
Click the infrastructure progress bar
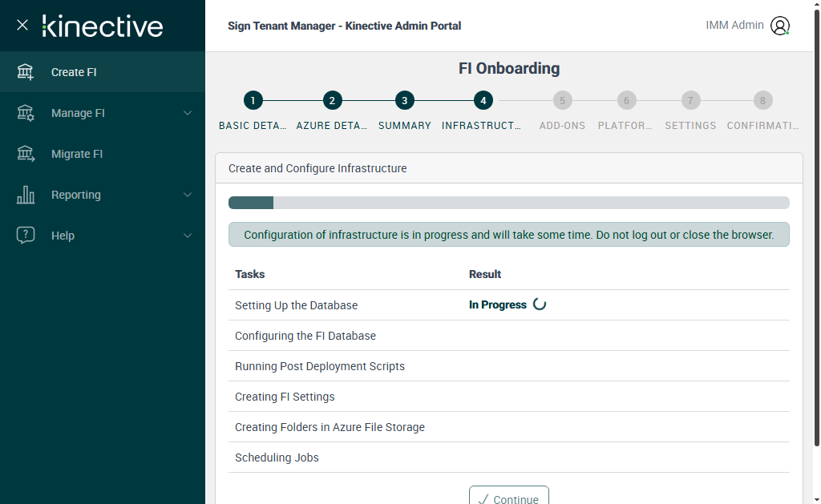(x=509, y=203)
